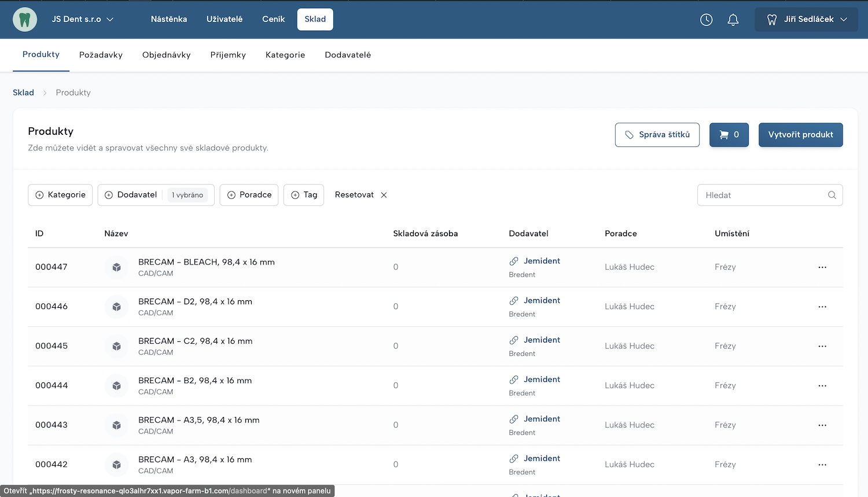Click the breadcrumb chevron separator after Sklad
Viewport: 868px width, 497px height.
coord(45,93)
